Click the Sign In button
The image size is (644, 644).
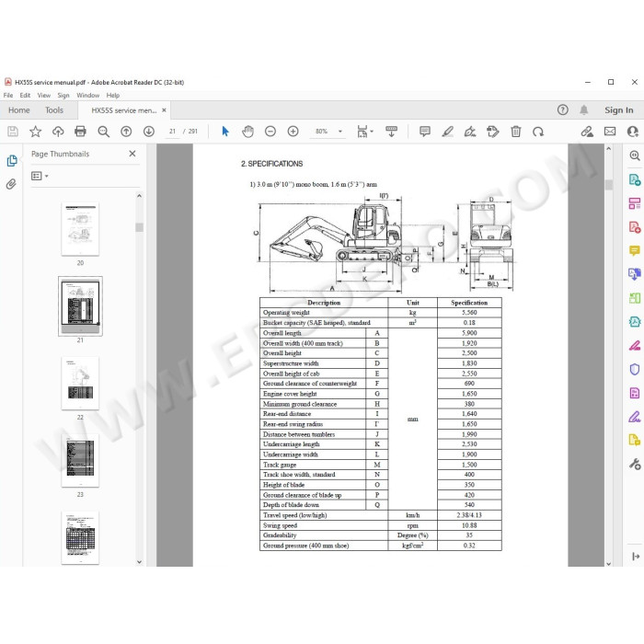618,110
